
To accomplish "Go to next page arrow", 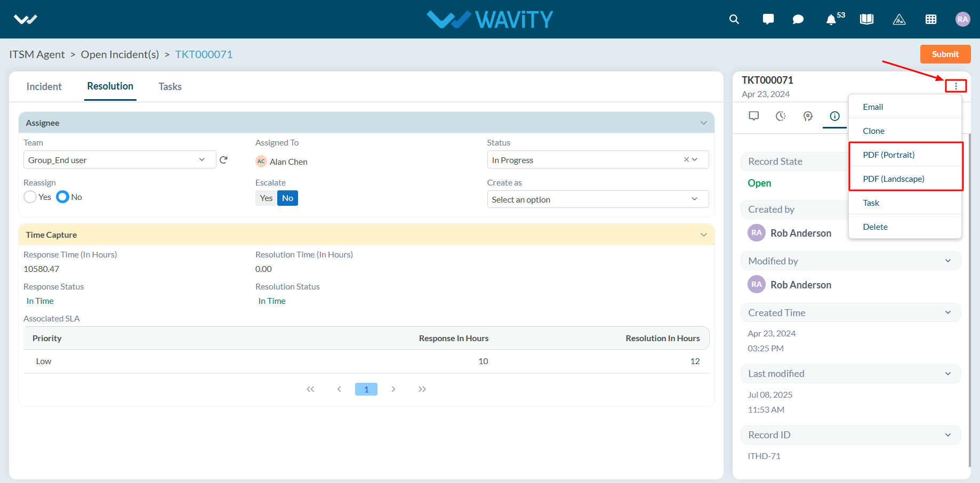I will (x=393, y=389).
